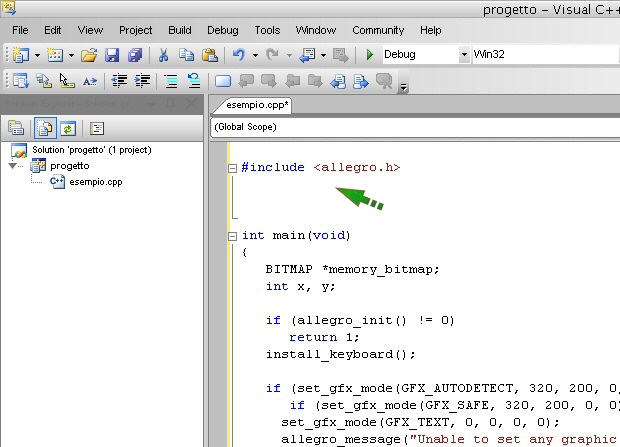Viewport: 620px width, 447px height.
Task: Click previous bookmark in folder icon
Action: pos(292,81)
